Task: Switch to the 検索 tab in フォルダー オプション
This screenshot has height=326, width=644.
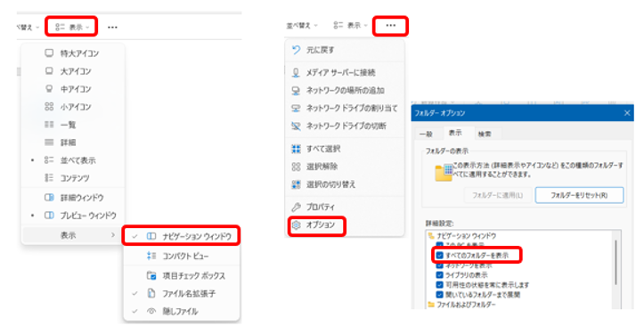Action: pyautogui.click(x=485, y=134)
